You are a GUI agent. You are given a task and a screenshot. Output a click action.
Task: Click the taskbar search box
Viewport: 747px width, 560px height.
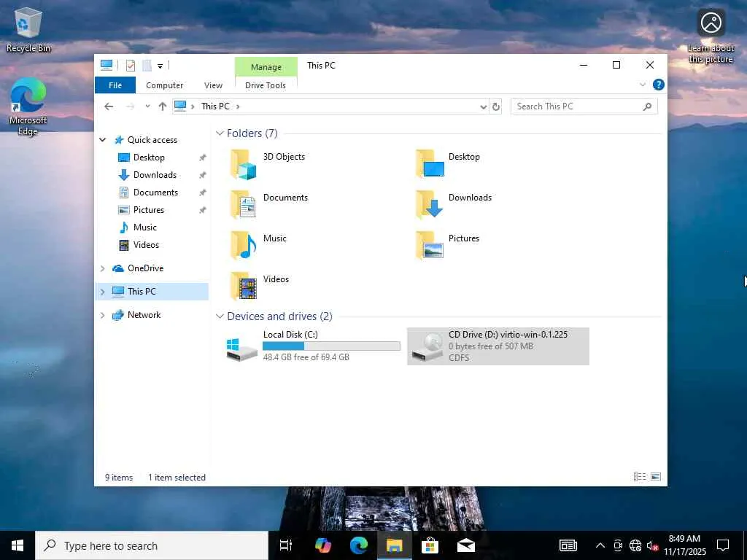[x=152, y=545]
